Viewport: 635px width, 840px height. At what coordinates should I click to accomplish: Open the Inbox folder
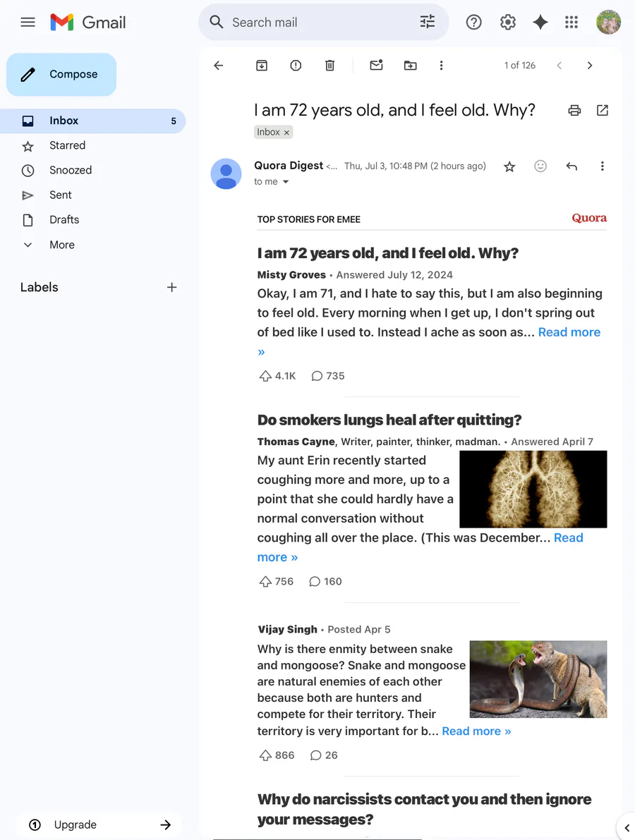coord(92,121)
